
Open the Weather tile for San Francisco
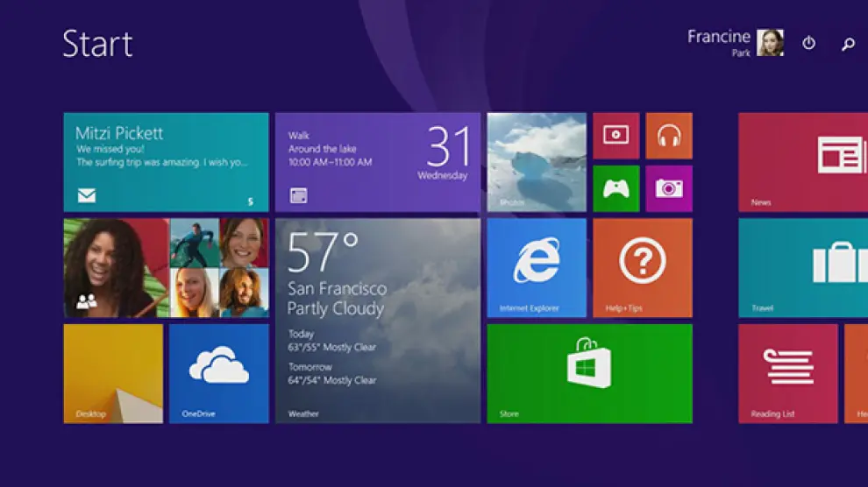click(x=377, y=321)
